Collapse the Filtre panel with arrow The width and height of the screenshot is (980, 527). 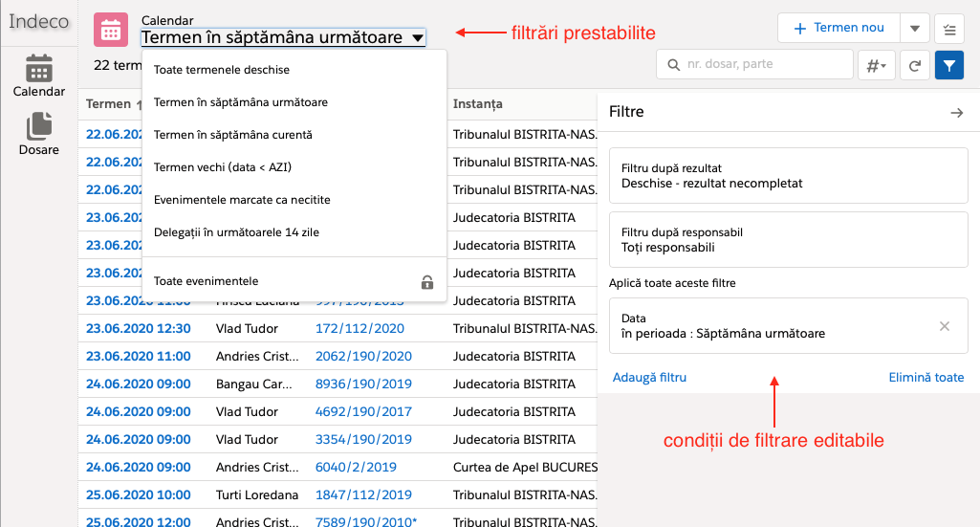(956, 113)
